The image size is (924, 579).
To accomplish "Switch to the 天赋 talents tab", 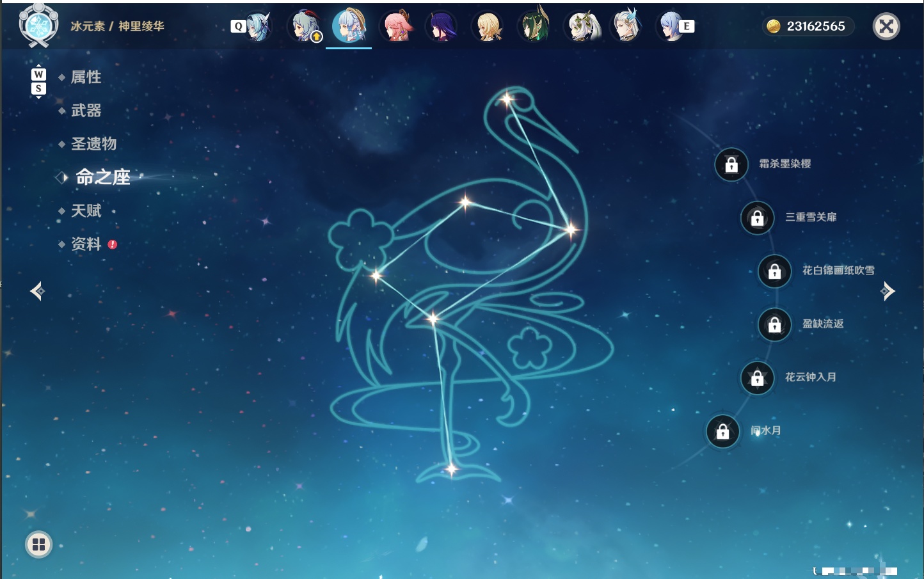I will click(86, 210).
